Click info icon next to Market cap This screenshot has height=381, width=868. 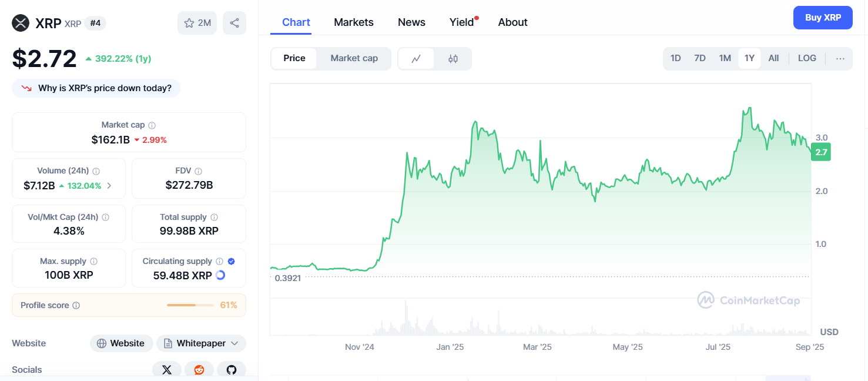152,125
